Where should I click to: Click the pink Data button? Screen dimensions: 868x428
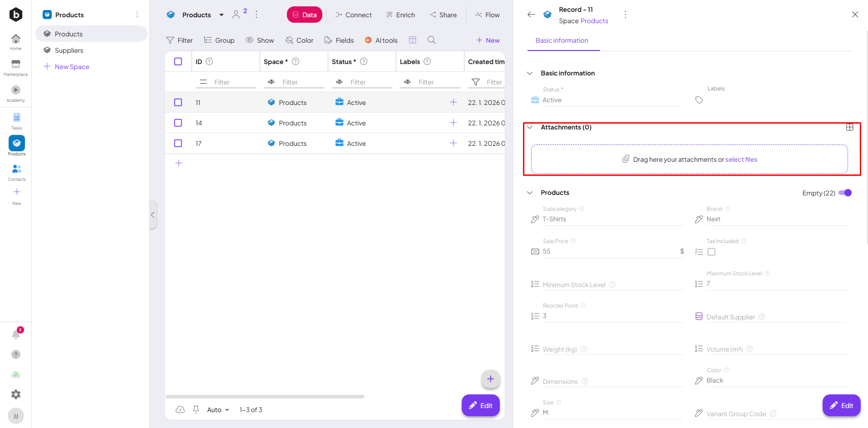tap(304, 15)
